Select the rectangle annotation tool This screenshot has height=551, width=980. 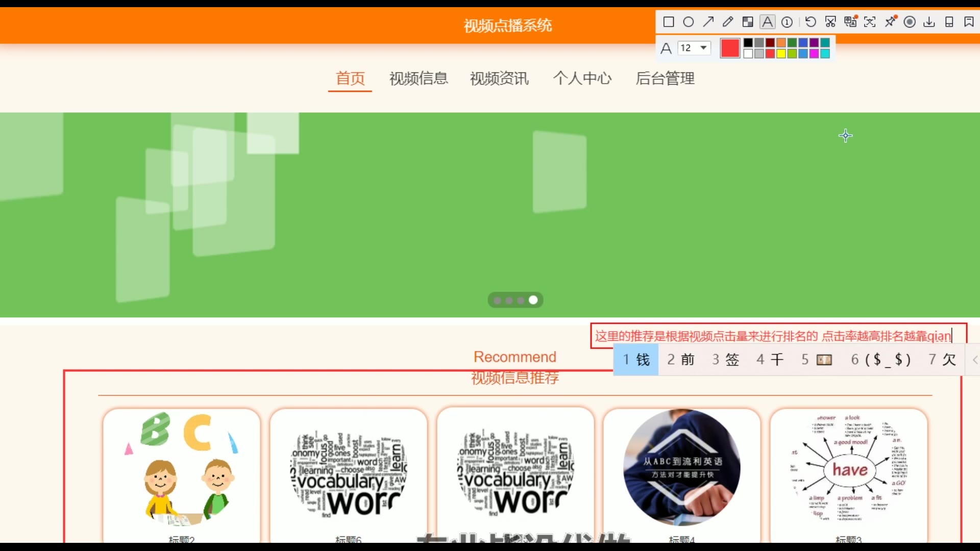coord(669,22)
